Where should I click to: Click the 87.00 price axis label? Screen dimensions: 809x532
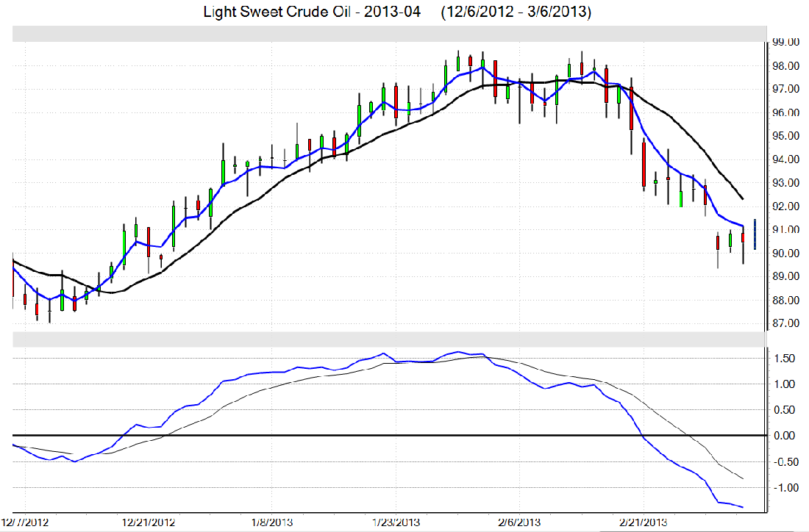tap(784, 323)
